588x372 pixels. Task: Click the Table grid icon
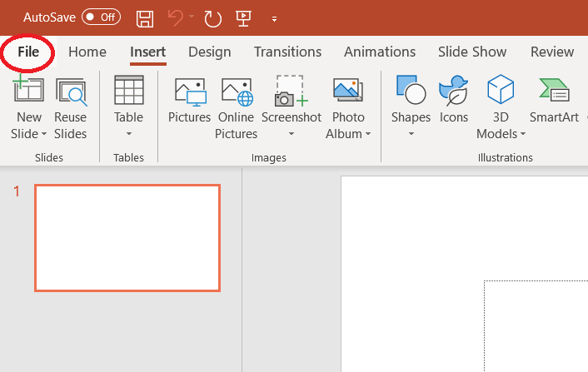coord(128,90)
